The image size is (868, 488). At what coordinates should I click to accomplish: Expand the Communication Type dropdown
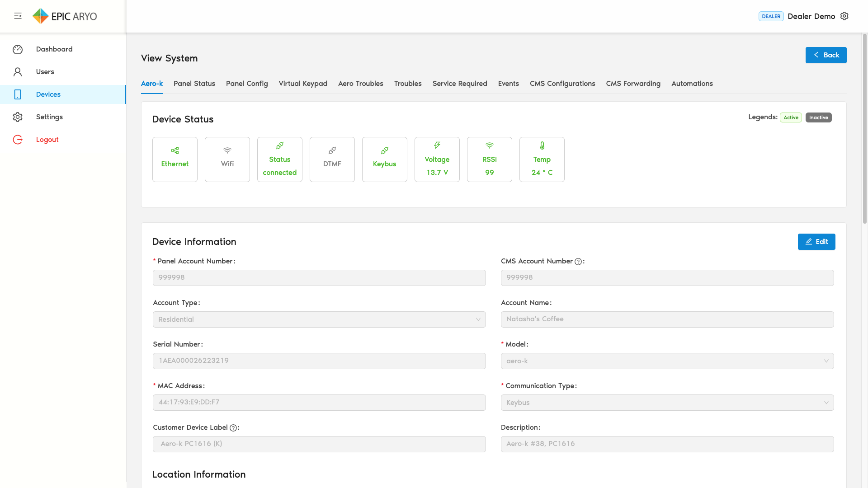[667, 403]
